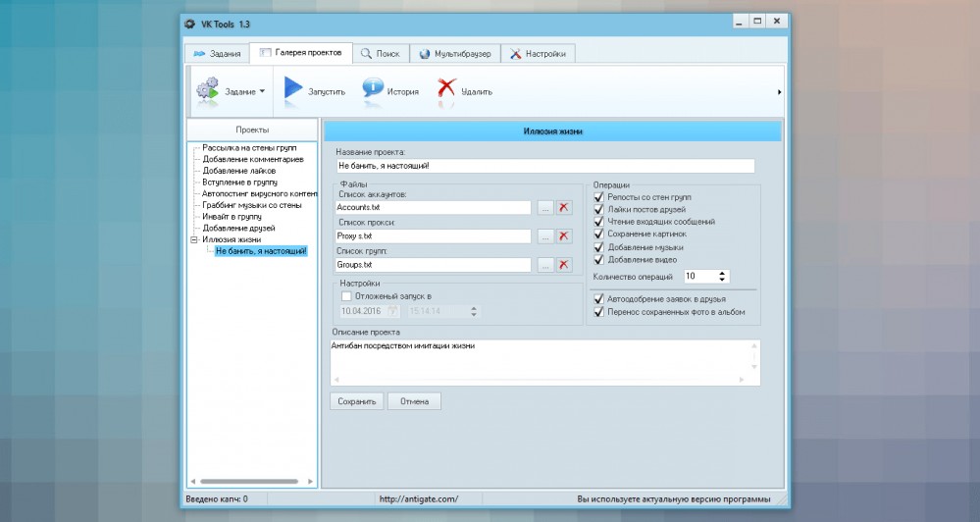Open the http://antigate.com/ link
The height and width of the screenshot is (522, 980).
point(418,498)
